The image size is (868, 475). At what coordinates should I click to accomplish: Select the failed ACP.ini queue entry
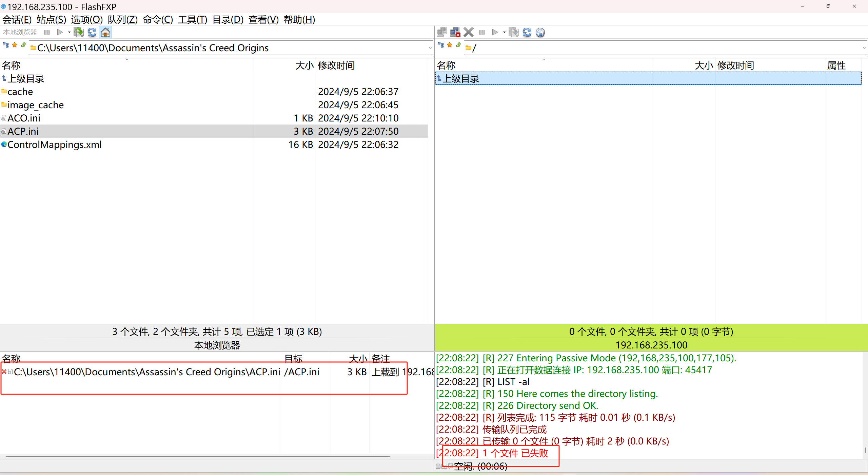pos(146,372)
